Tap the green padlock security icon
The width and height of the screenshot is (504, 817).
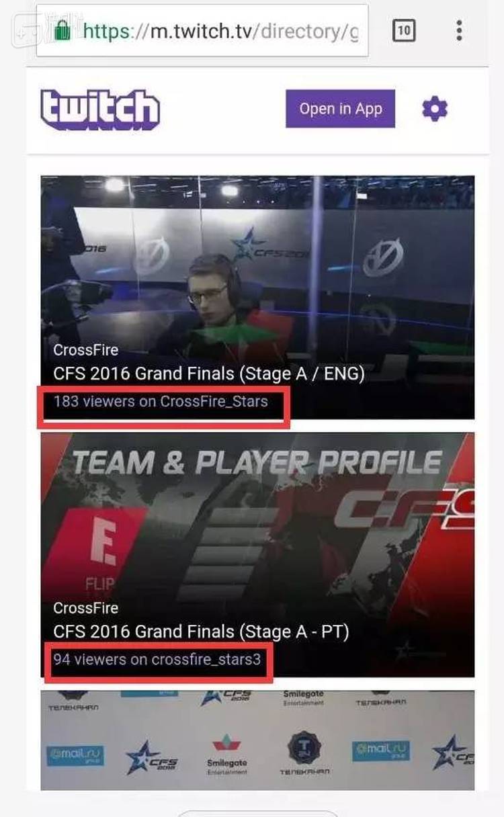pyautogui.click(x=62, y=31)
